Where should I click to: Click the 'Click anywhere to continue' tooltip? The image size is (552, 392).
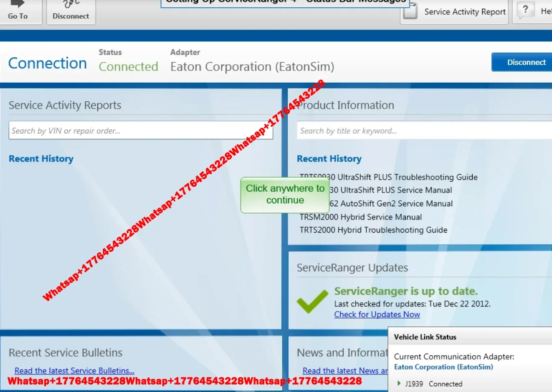pyautogui.click(x=285, y=195)
